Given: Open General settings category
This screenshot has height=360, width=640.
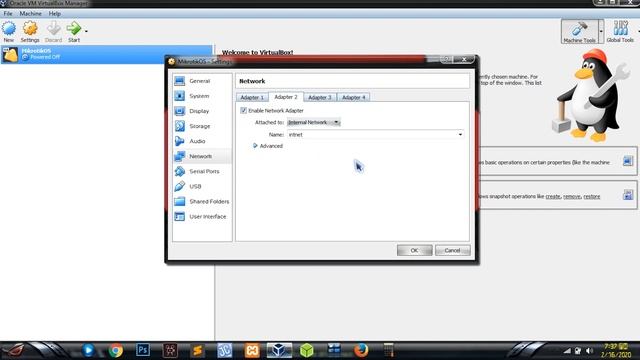Looking at the screenshot, I should pos(202,81).
